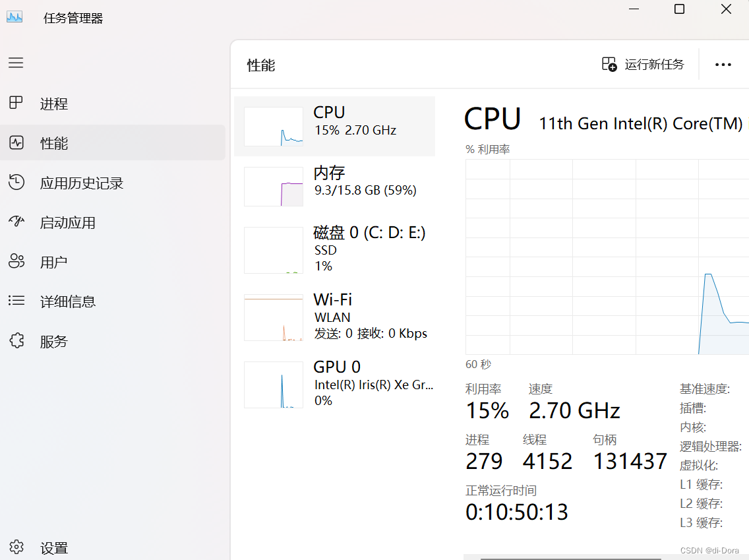Viewport: 749px width, 560px height.
Task: Open the ... more options menu
Action: coord(723,64)
